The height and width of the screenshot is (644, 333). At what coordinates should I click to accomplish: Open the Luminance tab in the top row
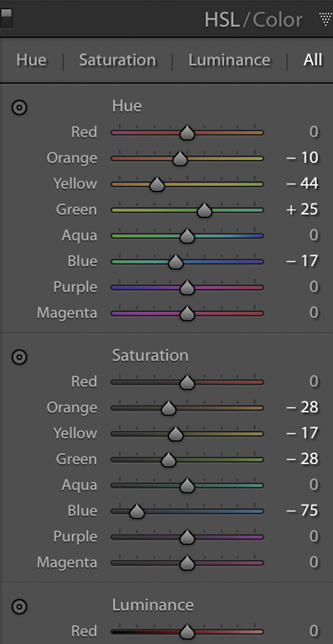coord(229,60)
